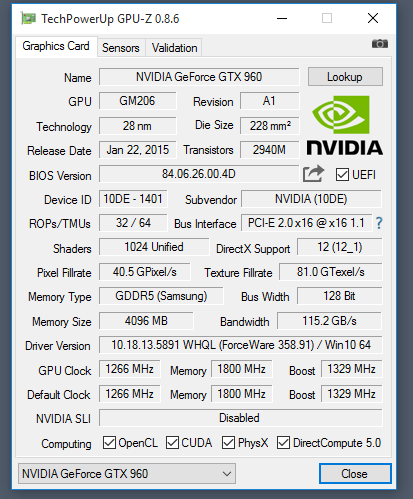Click the NVIDIA logo image
Image resolution: width=413 pixels, height=499 pixels.
tap(345, 125)
